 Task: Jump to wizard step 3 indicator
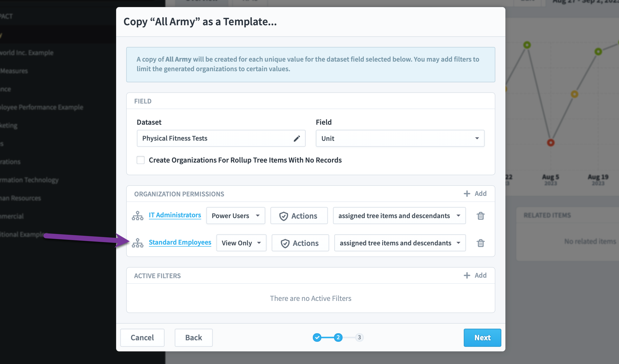[359, 337]
